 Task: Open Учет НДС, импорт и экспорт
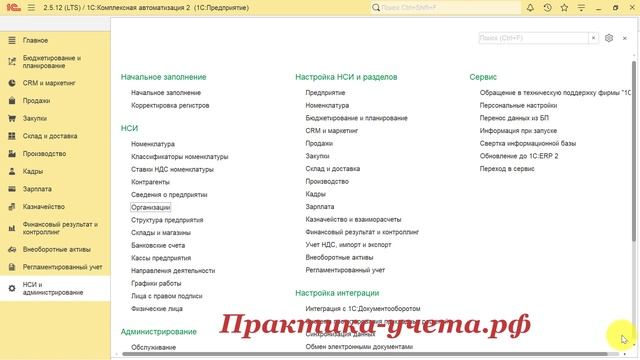[349, 244]
